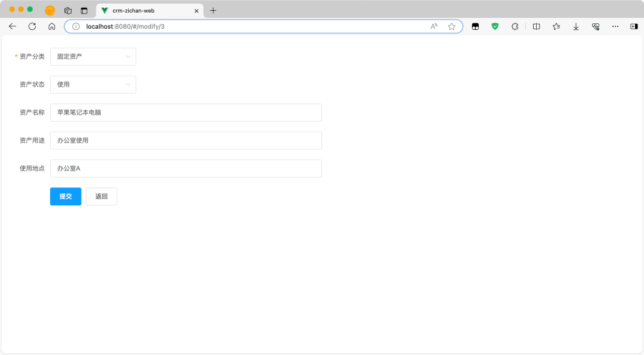Click the 资产分类 label
644x355 pixels.
[32, 57]
